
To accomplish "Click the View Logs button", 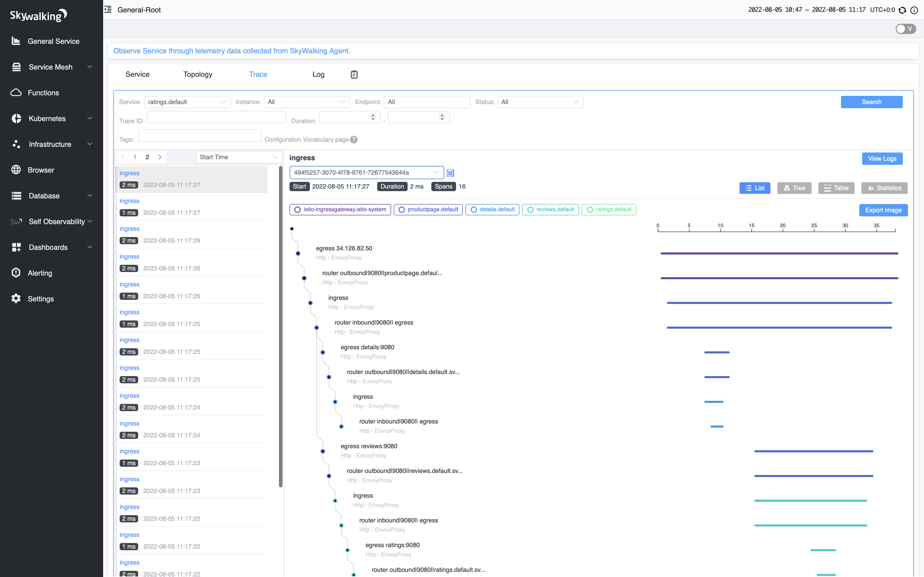I will 882,158.
